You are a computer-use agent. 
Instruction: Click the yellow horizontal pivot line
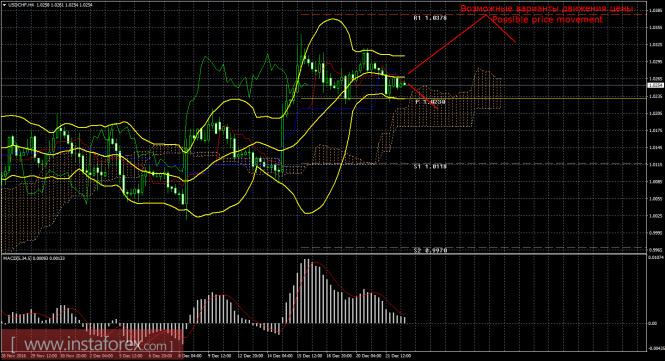pyautogui.click(x=473, y=98)
